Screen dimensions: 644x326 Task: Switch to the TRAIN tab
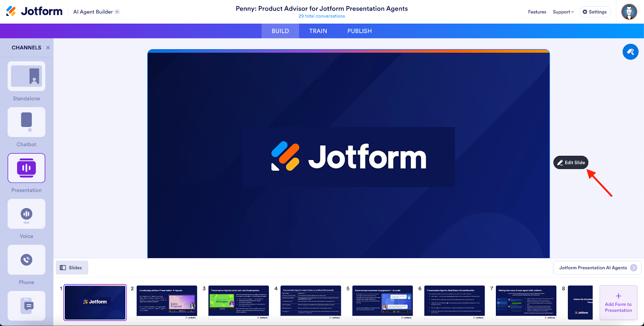tap(318, 31)
